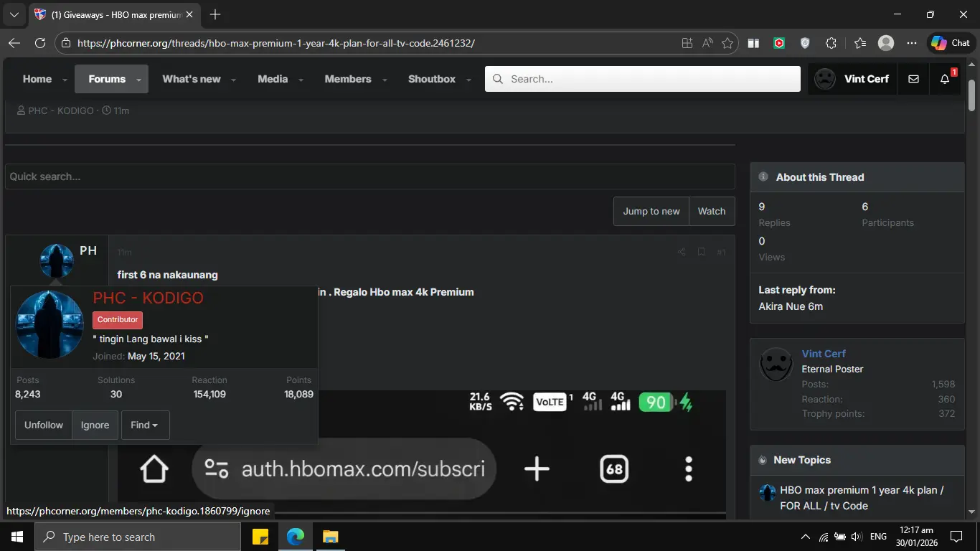Reload the page with the refresh icon
Image resolution: width=980 pixels, height=551 pixels.
(40, 43)
